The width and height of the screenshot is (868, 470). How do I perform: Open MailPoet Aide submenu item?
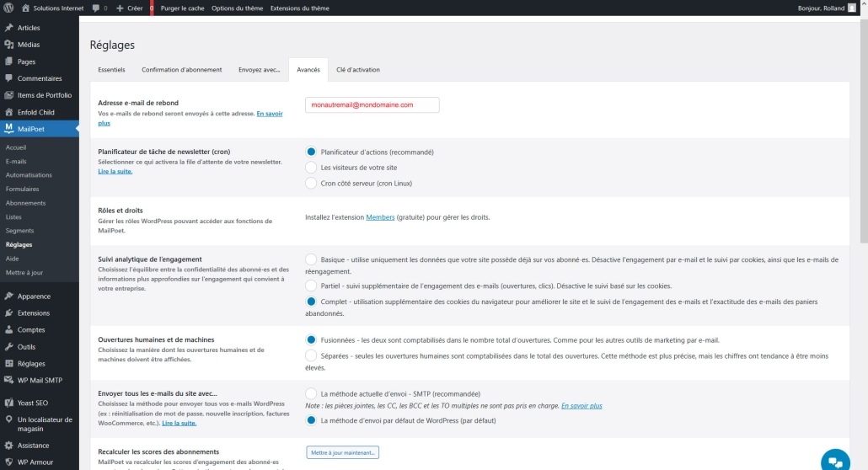point(12,259)
